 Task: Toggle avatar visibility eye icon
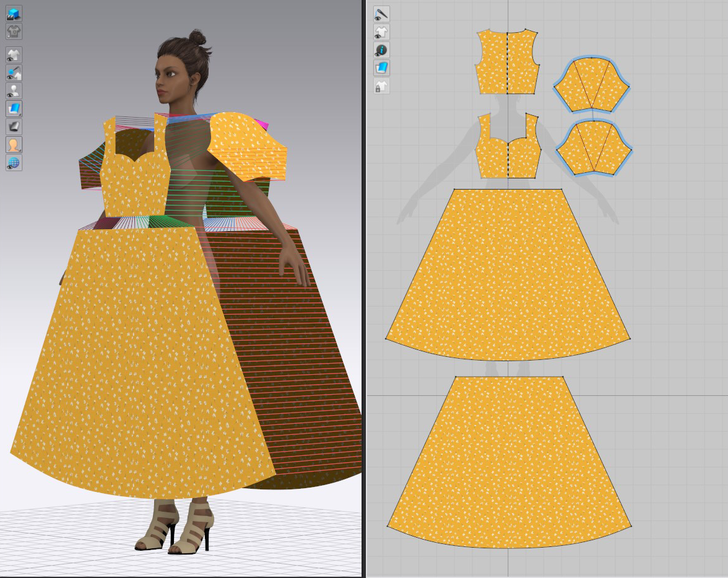(14, 91)
